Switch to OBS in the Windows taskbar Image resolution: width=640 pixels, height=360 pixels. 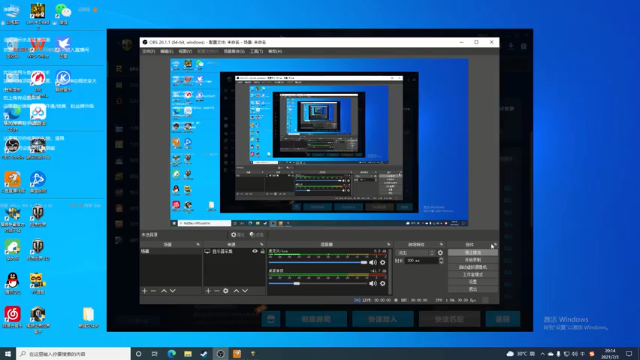click(x=220, y=354)
